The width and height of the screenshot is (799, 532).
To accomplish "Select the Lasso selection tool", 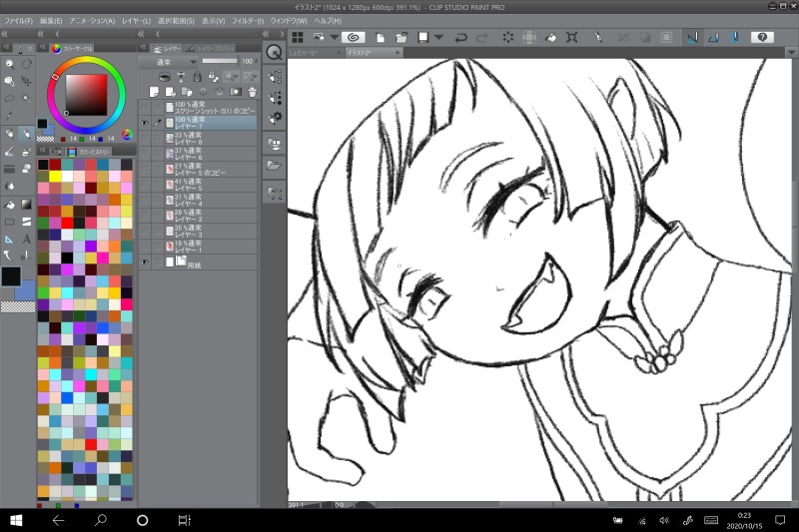I will (x=9, y=98).
